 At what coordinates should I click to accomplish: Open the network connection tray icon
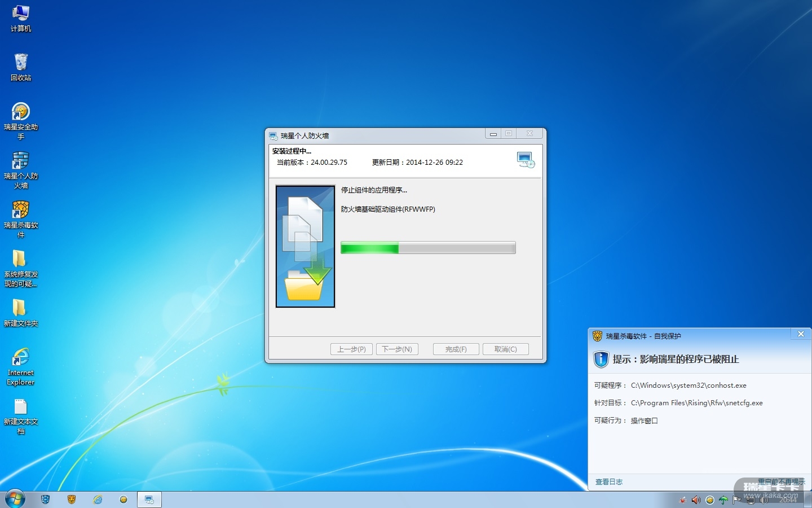coord(751,500)
